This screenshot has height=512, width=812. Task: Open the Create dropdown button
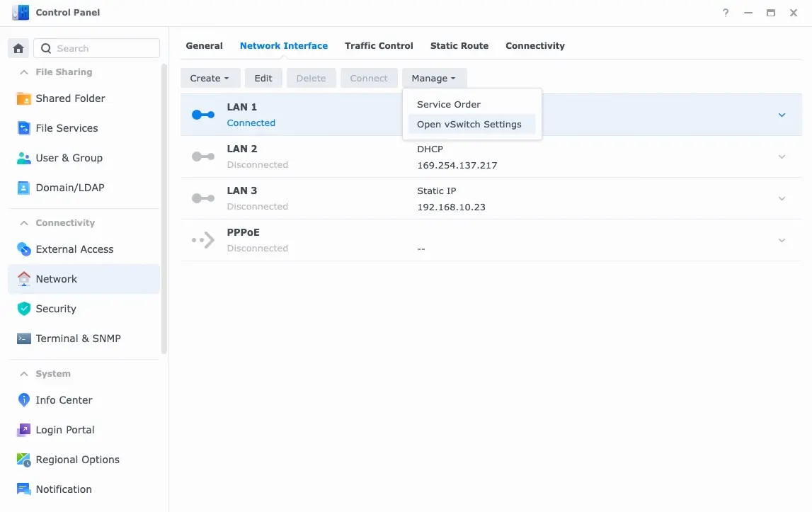click(x=210, y=78)
